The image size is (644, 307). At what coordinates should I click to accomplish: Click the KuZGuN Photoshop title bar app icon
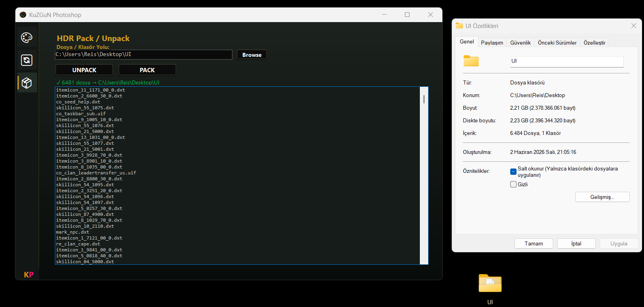pyautogui.click(x=23, y=15)
